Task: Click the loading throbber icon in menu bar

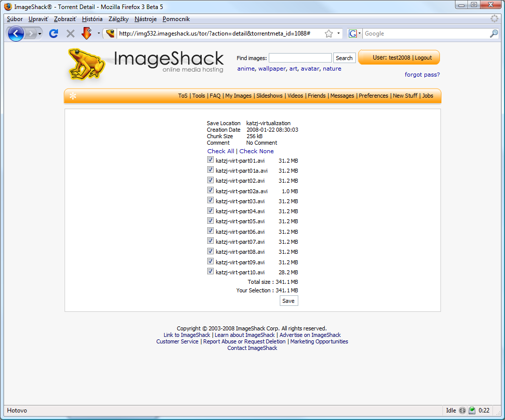Action: [494, 19]
